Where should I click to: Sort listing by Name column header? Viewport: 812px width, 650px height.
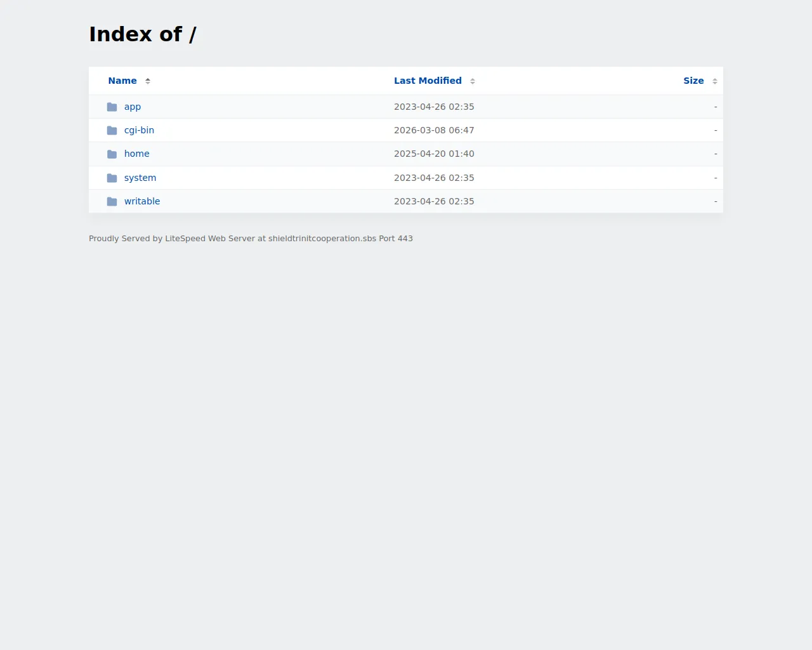(122, 81)
